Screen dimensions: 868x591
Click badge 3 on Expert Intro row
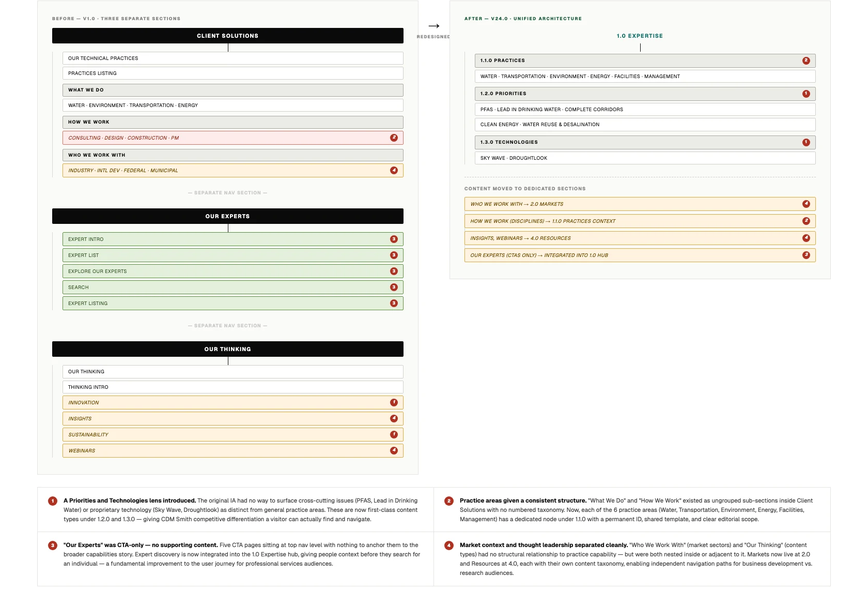point(394,239)
